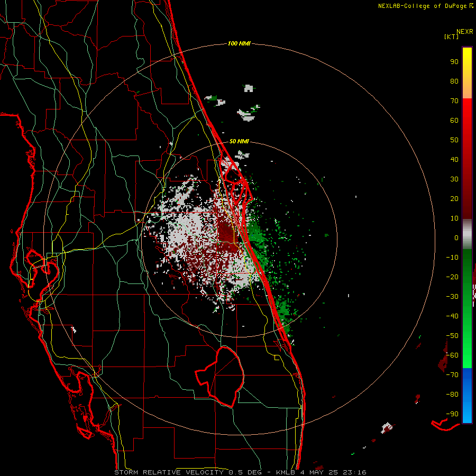This screenshot has height=476, width=476.
Task: Click the positive 30 legend number
Action: [454, 179]
